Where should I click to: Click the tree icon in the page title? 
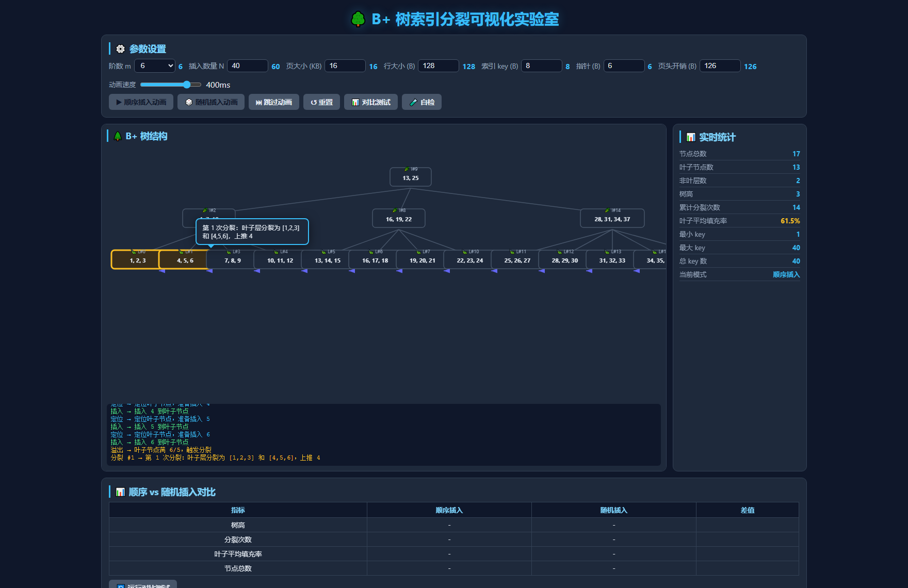(x=358, y=20)
